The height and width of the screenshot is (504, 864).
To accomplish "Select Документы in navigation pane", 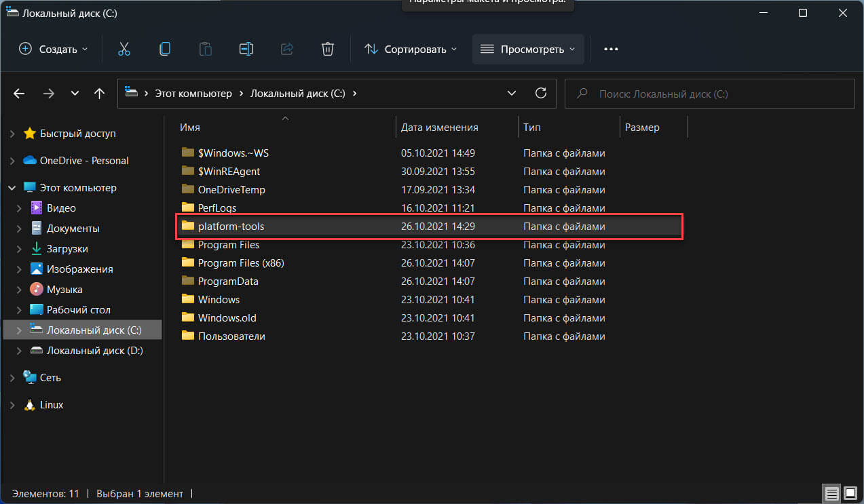I will click(73, 229).
